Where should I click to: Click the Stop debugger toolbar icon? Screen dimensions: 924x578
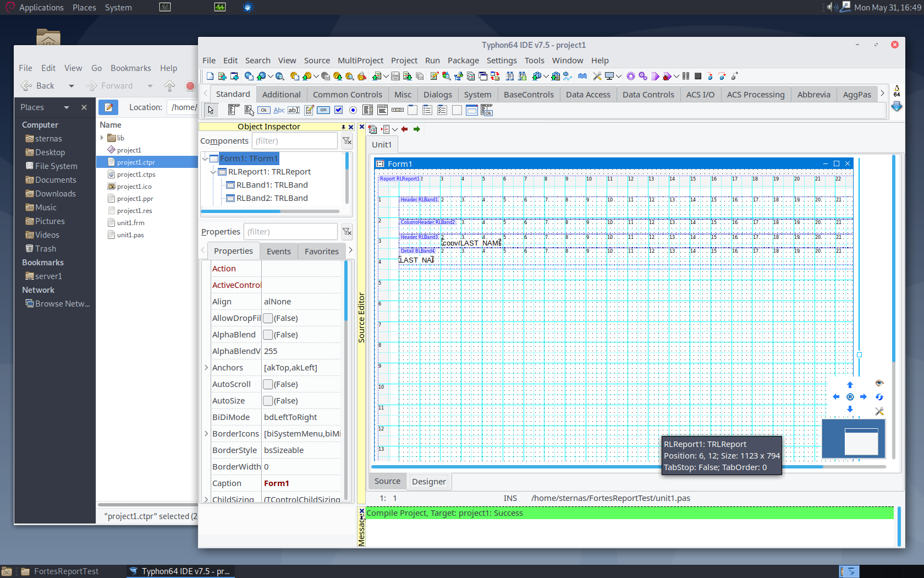coord(698,76)
